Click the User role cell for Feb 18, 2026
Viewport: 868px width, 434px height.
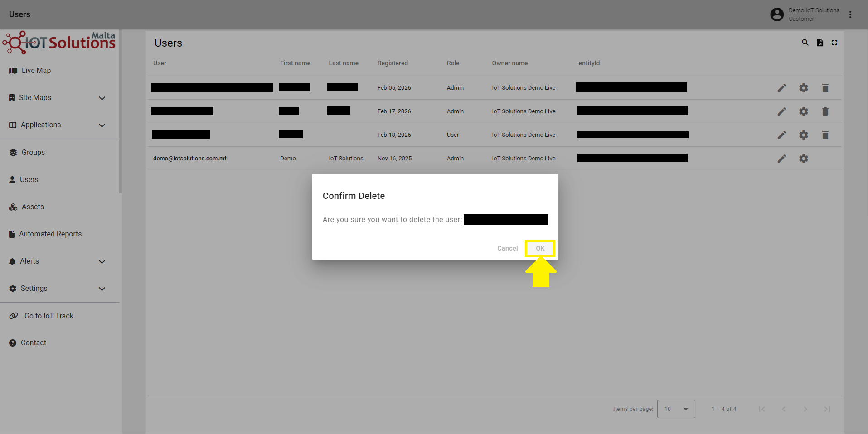(452, 135)
